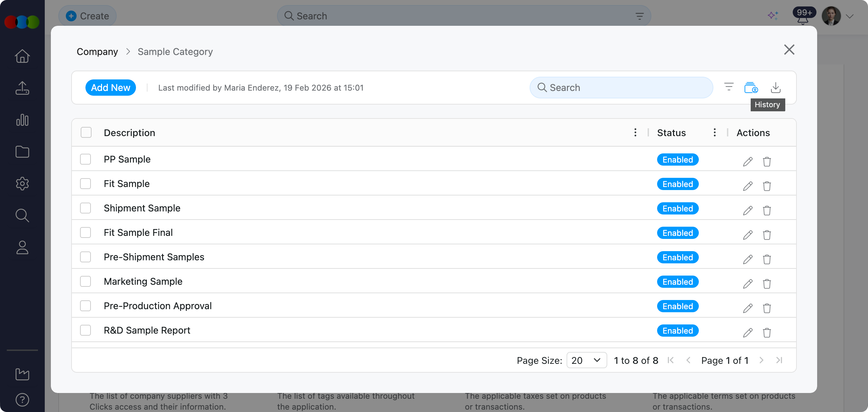This screenshot has height=412, width=868.
Task: Open the filter icon beside table search
Action: [729, 87]
